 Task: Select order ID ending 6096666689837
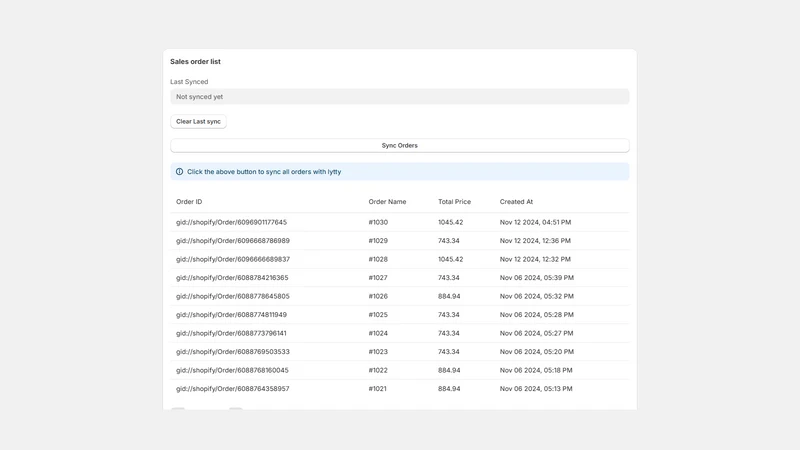click(x=233, y=259)
